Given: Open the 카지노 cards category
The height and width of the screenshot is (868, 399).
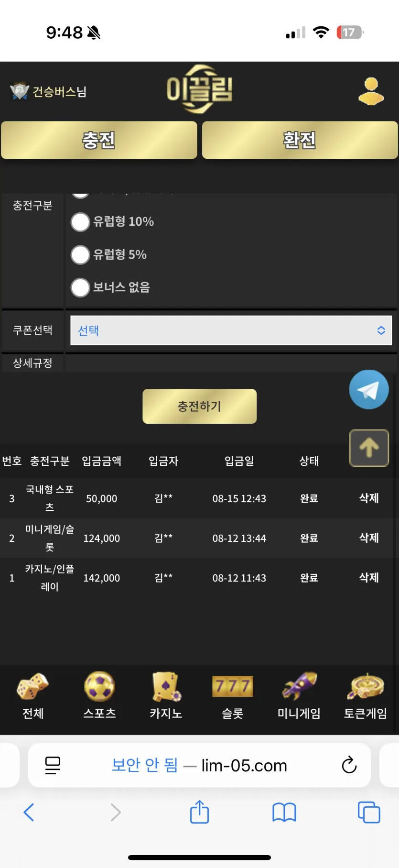Looking at the screenshot, I should (166, 696).
